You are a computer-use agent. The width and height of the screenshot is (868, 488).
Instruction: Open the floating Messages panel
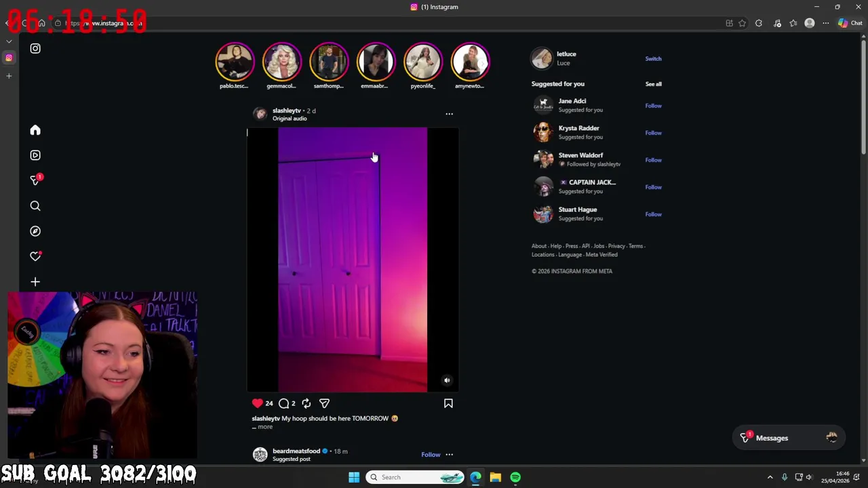click(x=790, y=438)
